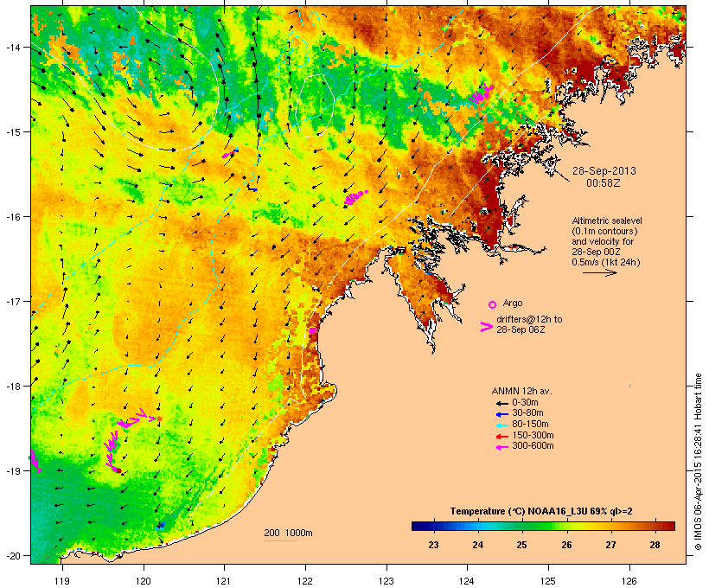Click the blue current arrow near 121.3E 15.7S
709x588 pixels.
[252, 189]
